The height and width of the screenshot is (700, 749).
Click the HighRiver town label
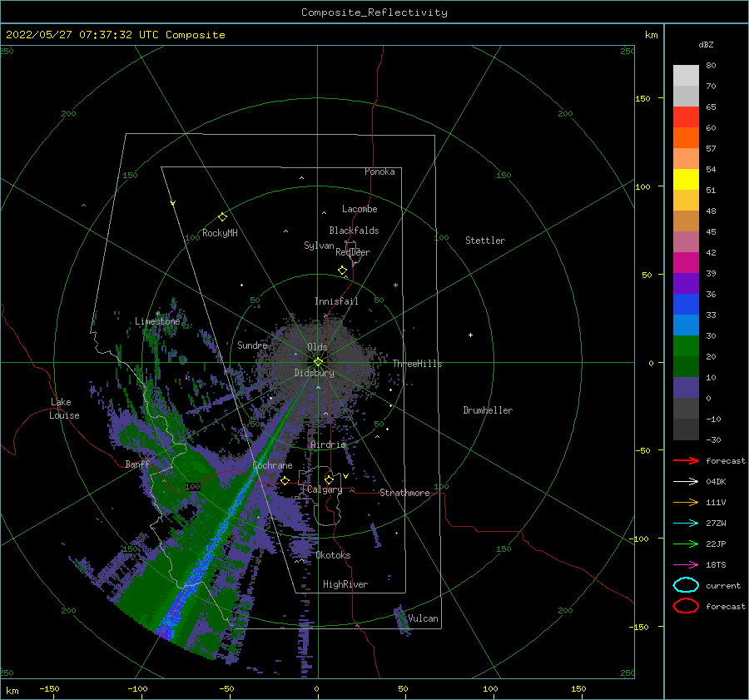[345, 584]
